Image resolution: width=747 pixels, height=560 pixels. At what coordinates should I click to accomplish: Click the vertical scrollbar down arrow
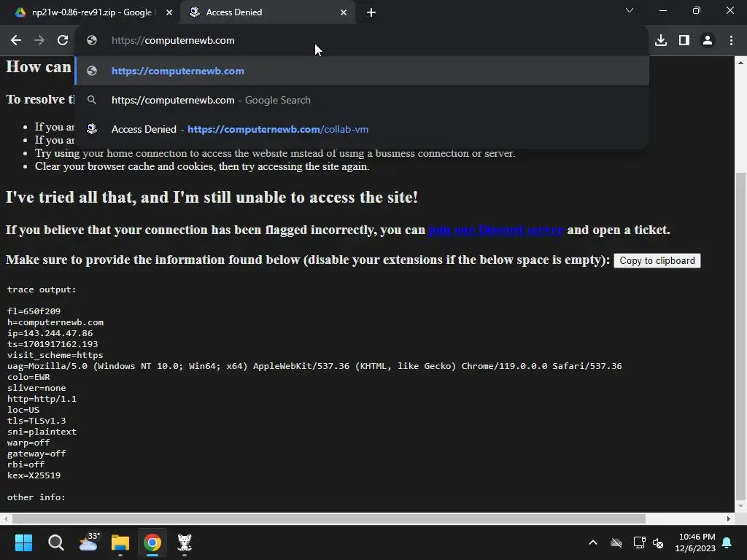[x=740, y=506]
